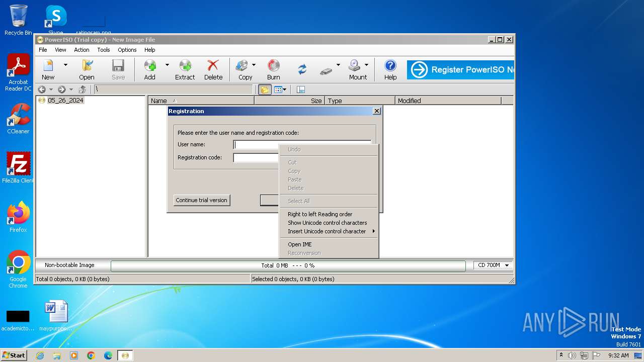
Task: Expand Insert Unicode control character submenu
Action: [x=329, y=231]
